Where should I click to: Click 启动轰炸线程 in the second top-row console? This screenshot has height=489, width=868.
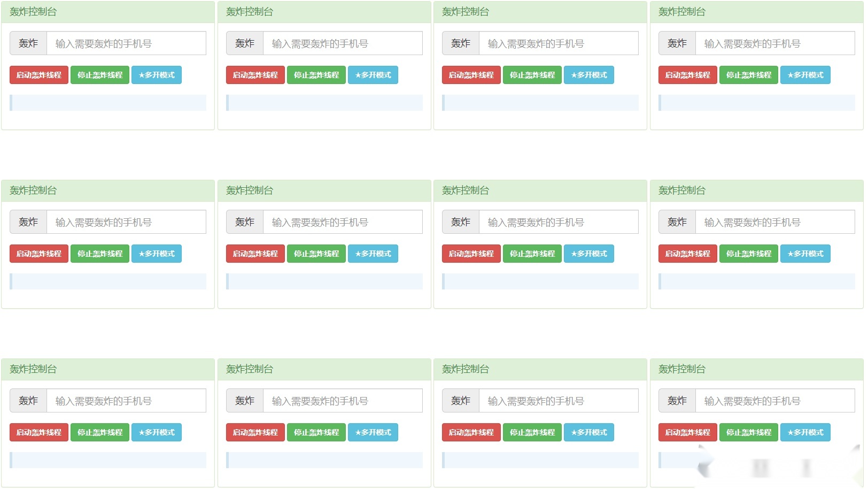click(x=255, y=75)
